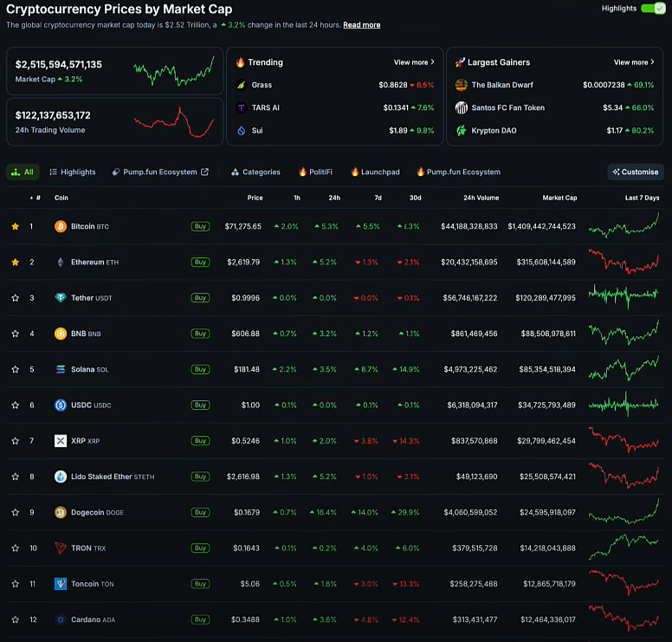Unfavorite Ethereum using its star

click(x=16, y=262)
